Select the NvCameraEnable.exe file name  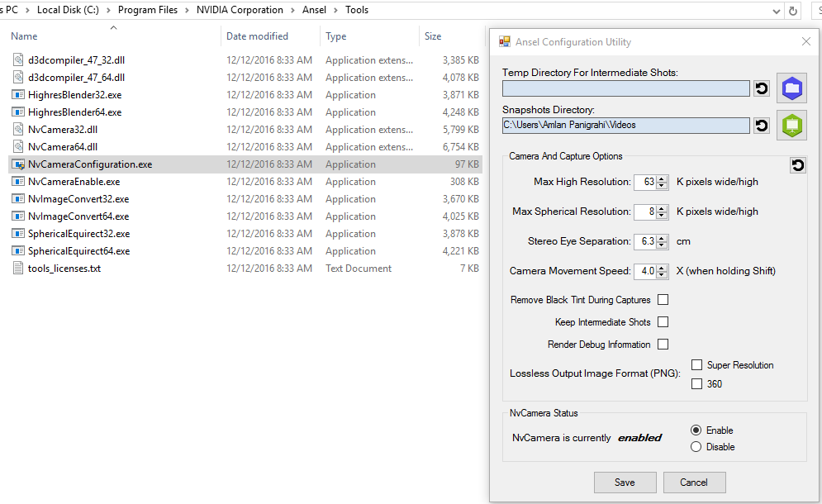[x=74, y=182]
